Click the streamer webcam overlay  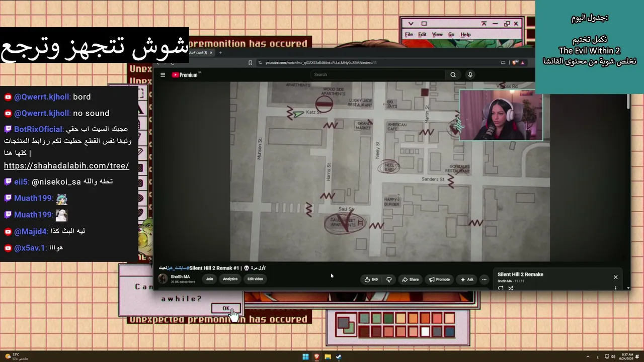coord(501,115)
